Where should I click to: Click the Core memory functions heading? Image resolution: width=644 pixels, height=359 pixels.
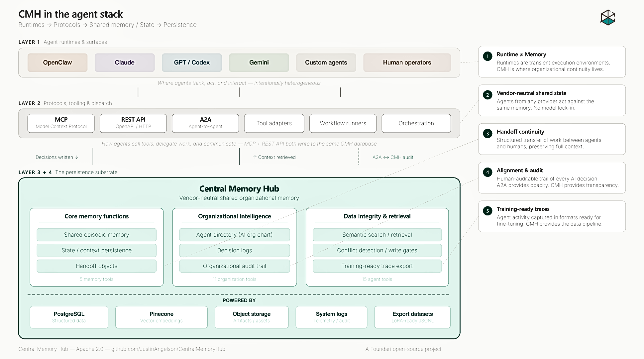click(97, 216)
